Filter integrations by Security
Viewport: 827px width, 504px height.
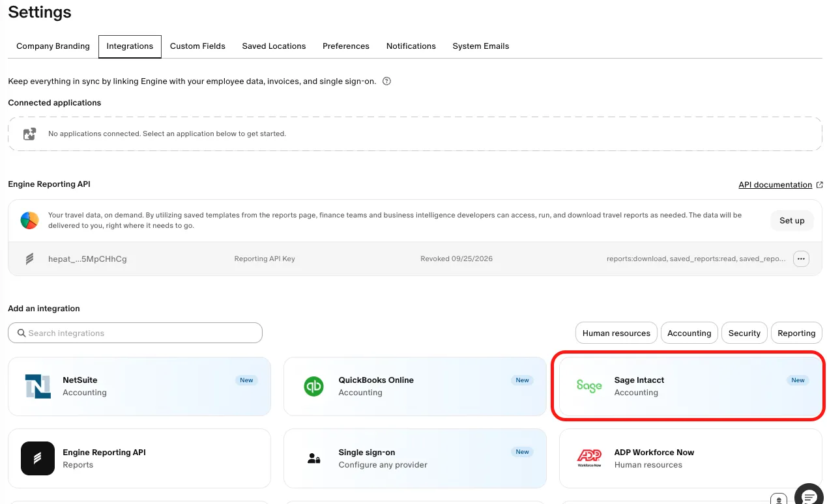pos(744,333)
